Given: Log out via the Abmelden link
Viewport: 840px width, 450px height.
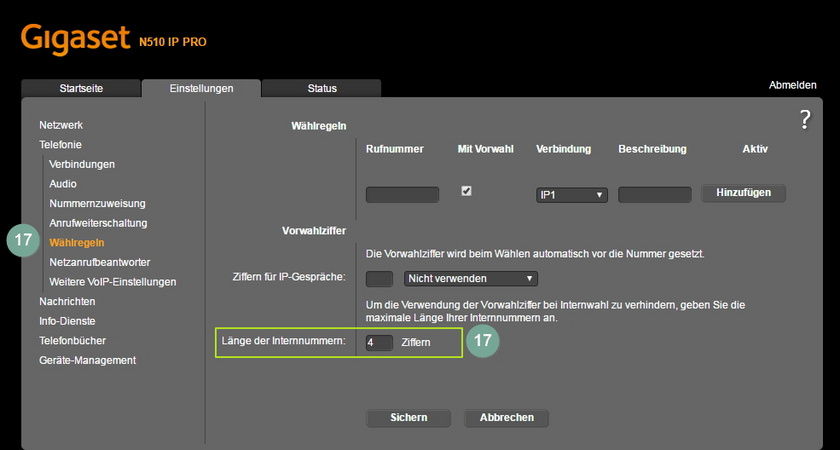Looking at the screenshot, I should coord(793,86).
